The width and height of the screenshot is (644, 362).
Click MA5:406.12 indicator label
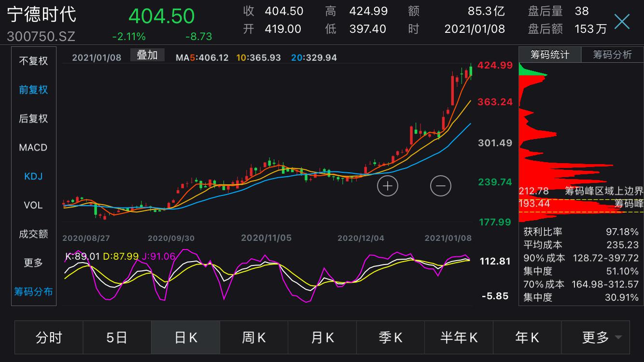[x=202, y=57]
